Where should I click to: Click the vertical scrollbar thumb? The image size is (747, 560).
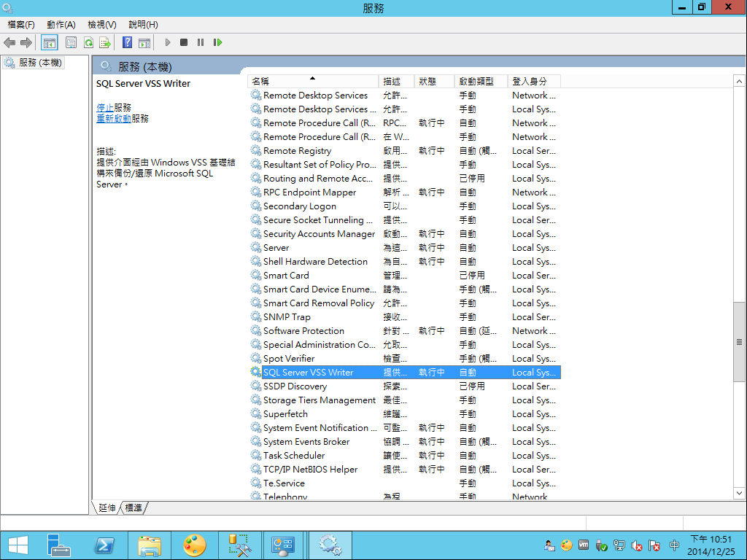click(x=739, y=341)
